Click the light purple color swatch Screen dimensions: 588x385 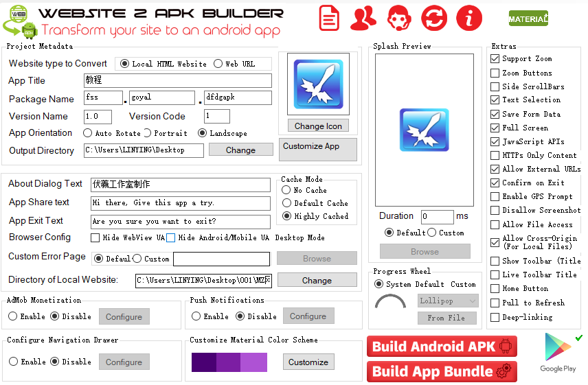[253, 362]
